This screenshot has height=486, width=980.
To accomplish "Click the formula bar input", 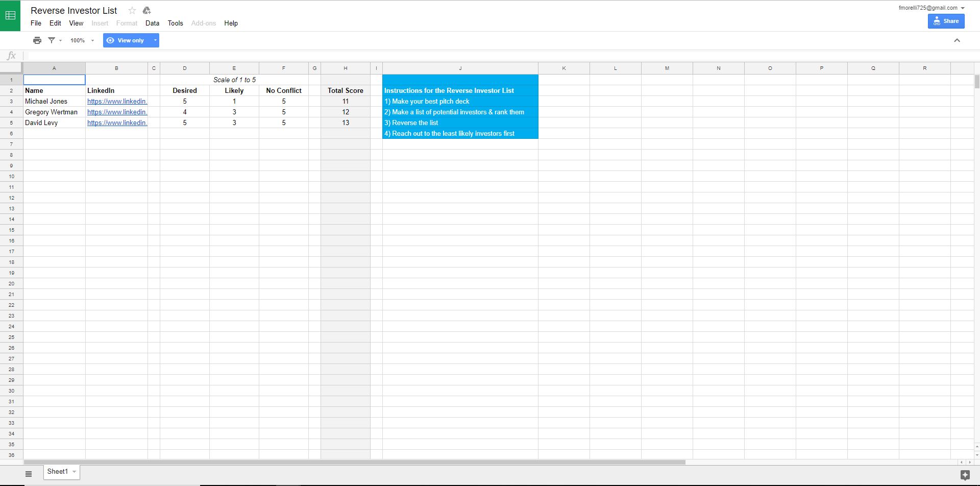I will tap(500, 56).
